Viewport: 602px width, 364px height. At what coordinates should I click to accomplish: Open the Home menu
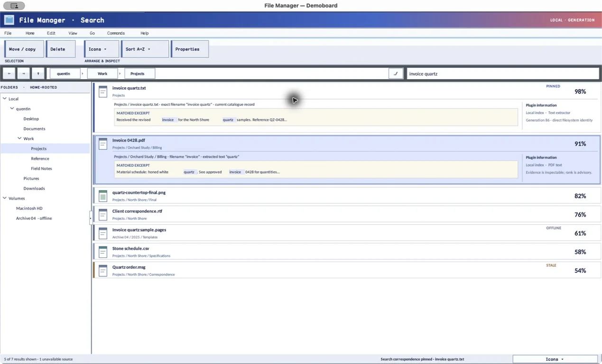click(x=30, y=33)
